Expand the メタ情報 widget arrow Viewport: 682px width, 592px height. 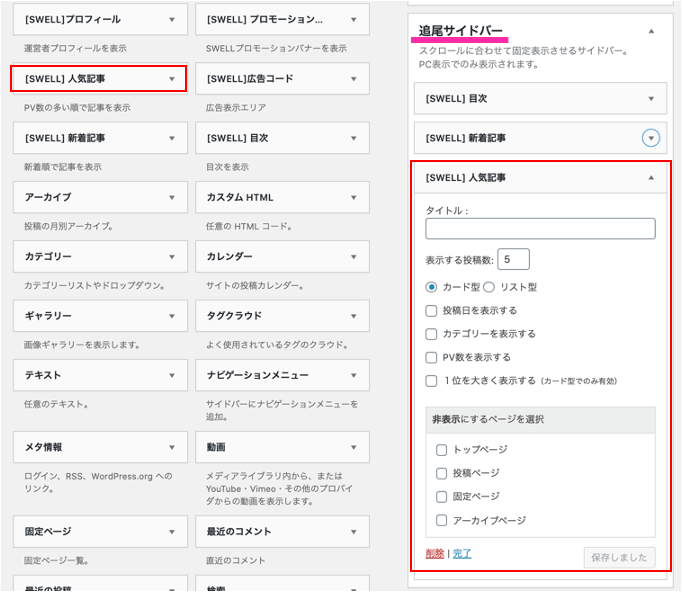pyautogui.click(x=172, y=447)
